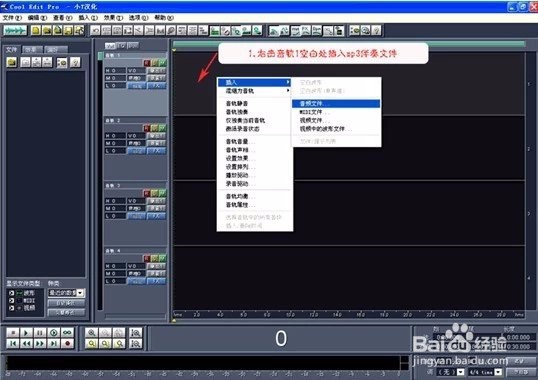
Task: Switch to the EQ tab above tracks
Action: click(x=121, y=45)
